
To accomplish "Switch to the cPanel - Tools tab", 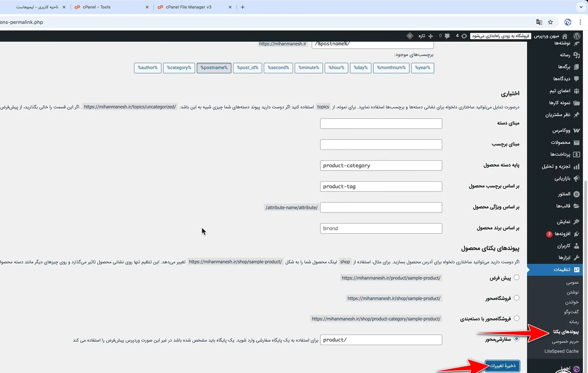I will tap(97, 7).
